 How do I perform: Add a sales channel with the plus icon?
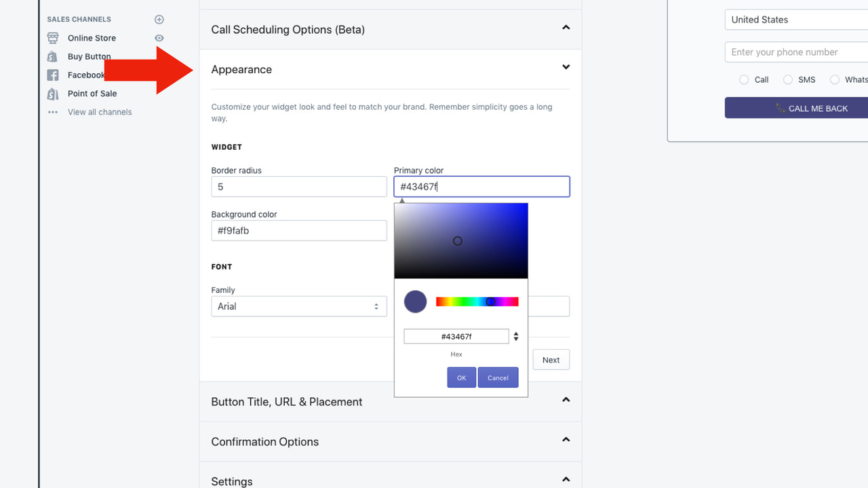159,19
